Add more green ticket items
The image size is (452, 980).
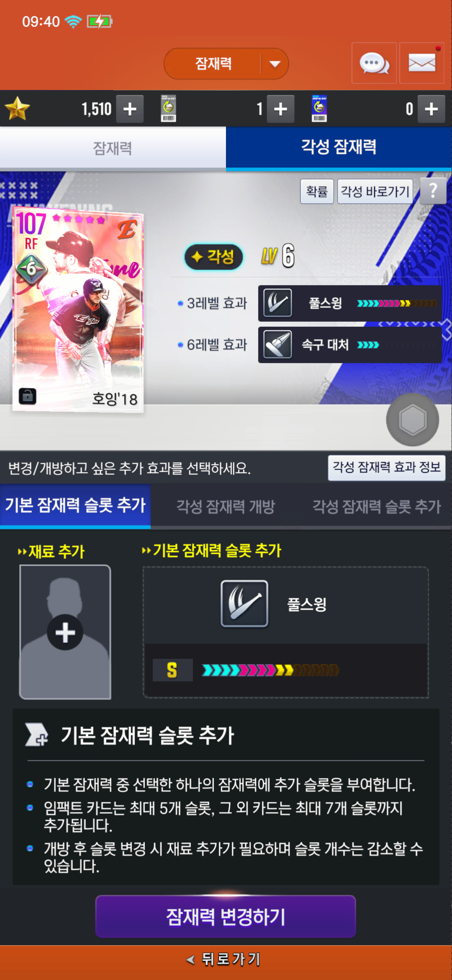click(x=281, y=109)
